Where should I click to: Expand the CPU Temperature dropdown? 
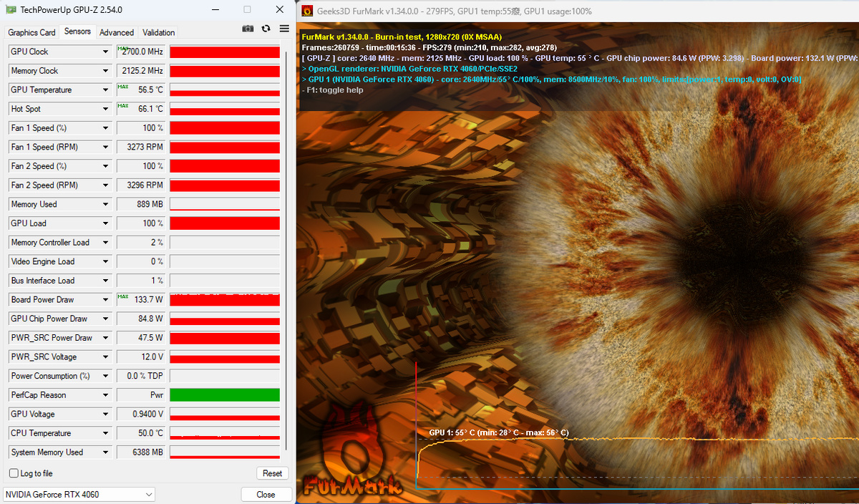pos(106,433)
